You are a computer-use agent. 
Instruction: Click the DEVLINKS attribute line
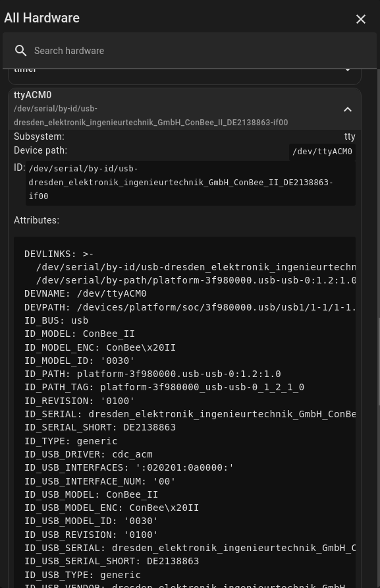point(59,254)
